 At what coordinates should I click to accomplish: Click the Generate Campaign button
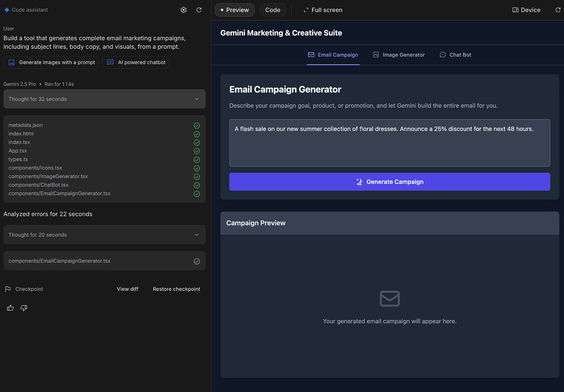coord(390,182)
